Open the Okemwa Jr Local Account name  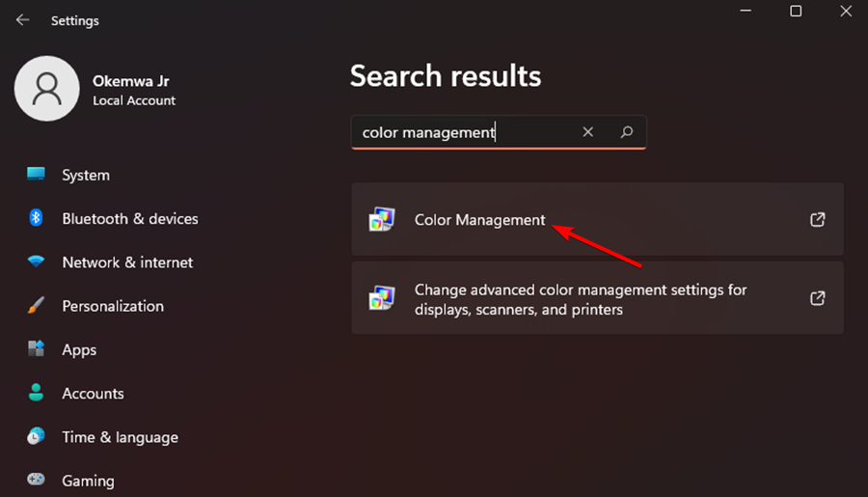pos(134,81)
